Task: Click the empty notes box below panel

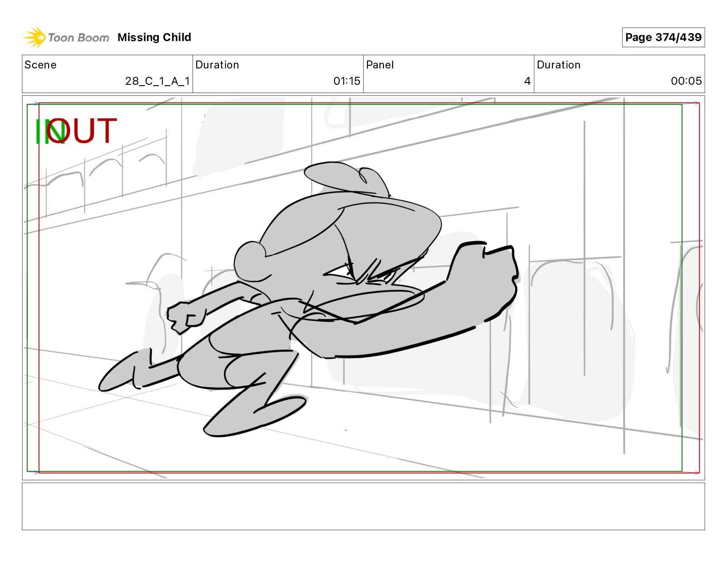Action: click(363, 506)
